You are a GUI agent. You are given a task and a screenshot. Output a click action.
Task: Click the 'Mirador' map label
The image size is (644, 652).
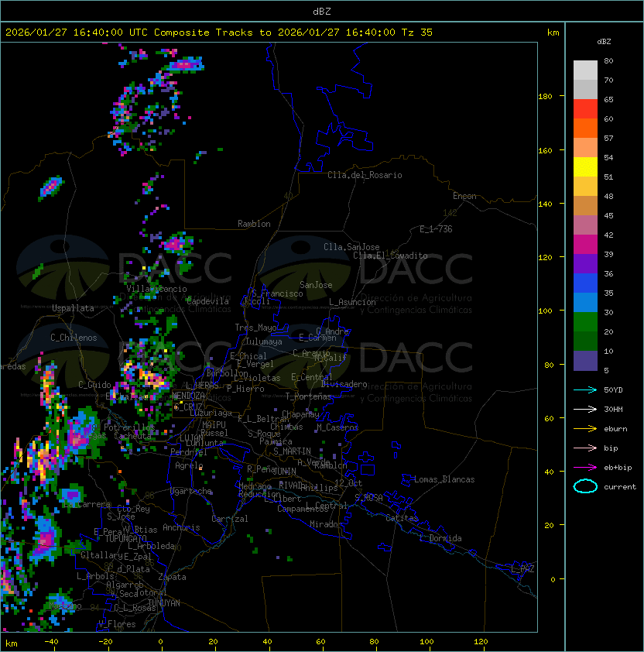[x=326, y=524]
